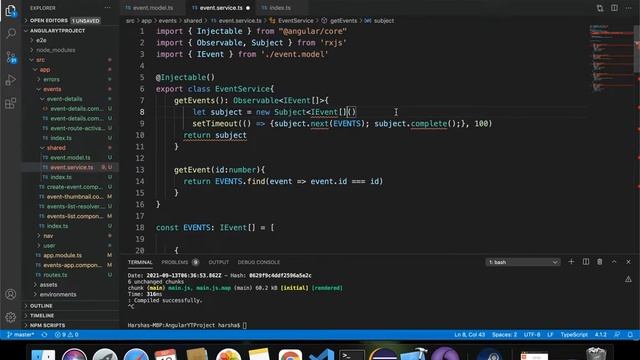Expand the nav folder
The image size is (640, 360).
tap(48, 236)
